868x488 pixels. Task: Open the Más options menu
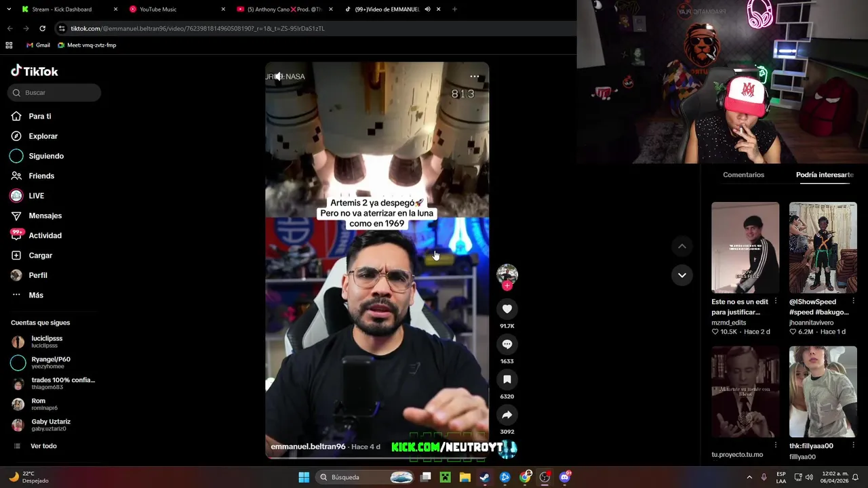tap(35, 295)
